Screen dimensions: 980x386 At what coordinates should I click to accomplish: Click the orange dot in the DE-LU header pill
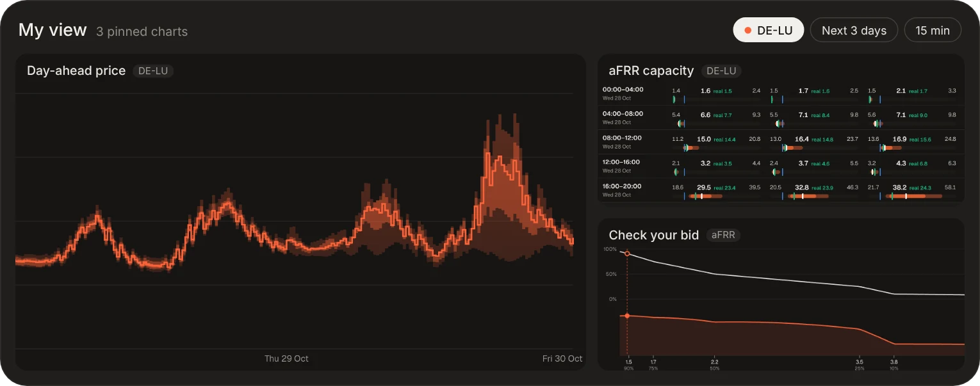point(747,30)
